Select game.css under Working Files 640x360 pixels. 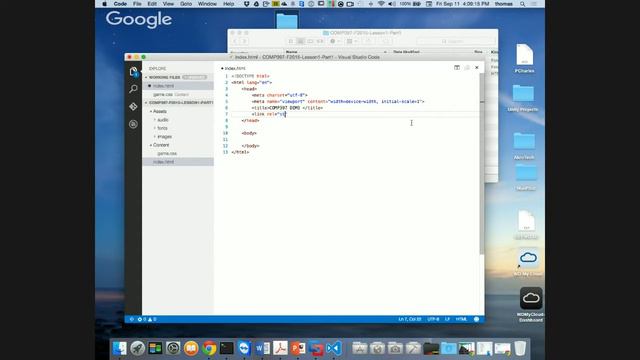[178, 94]
